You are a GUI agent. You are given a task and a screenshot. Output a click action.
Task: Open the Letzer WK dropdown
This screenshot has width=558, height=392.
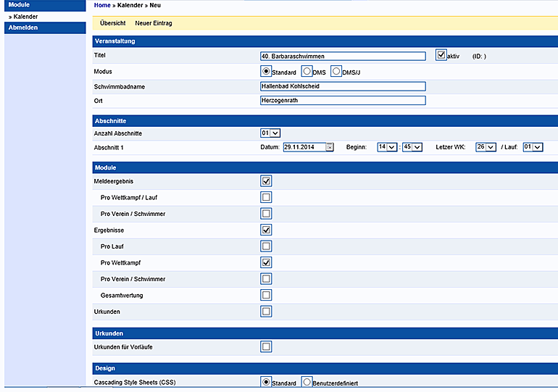click(x=485, y=147)
